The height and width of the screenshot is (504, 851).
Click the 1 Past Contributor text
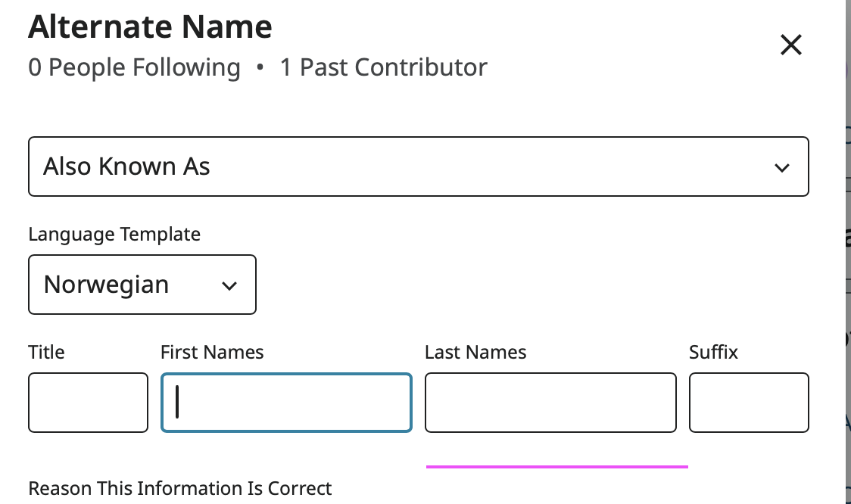[x=383, y=67]
